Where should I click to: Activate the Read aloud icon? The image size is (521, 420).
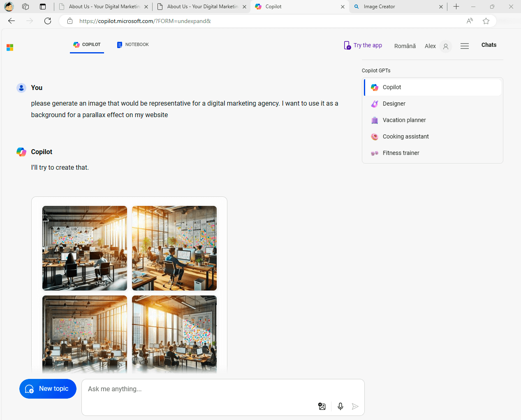click(470, 21)
